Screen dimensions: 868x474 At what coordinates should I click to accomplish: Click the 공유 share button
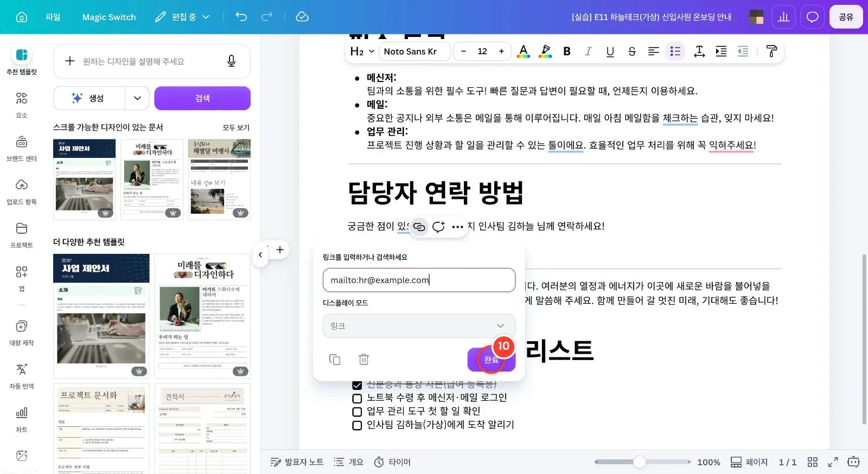click(846, 17)
